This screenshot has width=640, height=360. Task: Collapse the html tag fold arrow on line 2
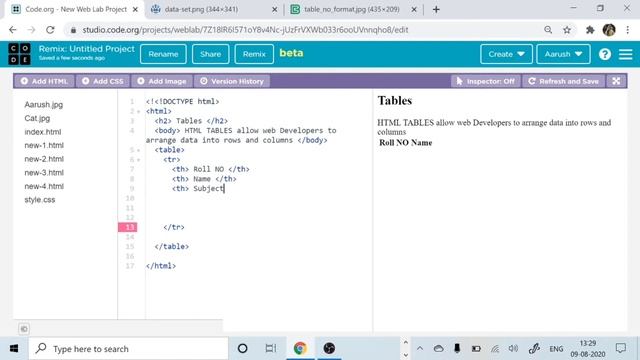point(139,111)
